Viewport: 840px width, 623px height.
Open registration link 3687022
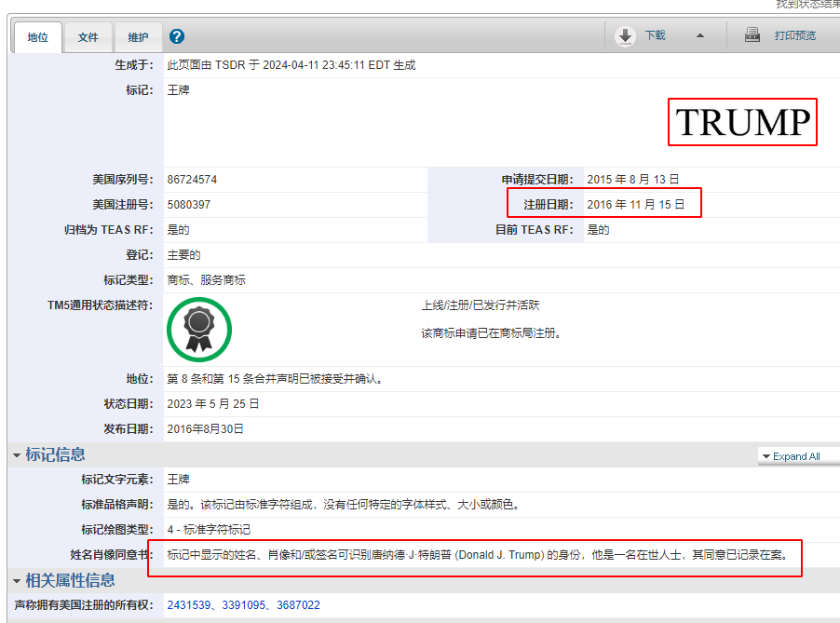click(298, 605)
